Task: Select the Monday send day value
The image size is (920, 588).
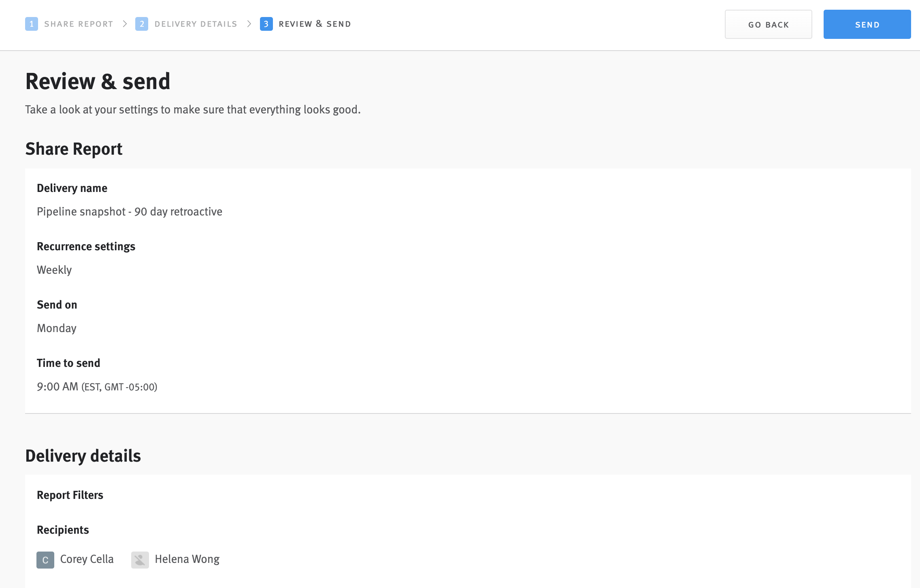Action: 57,328
